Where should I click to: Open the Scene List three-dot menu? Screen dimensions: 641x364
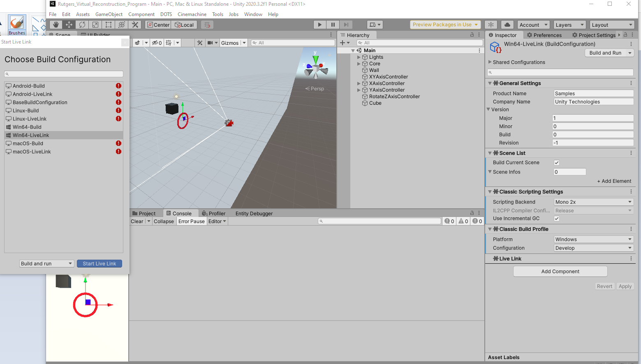pos(631,153)
